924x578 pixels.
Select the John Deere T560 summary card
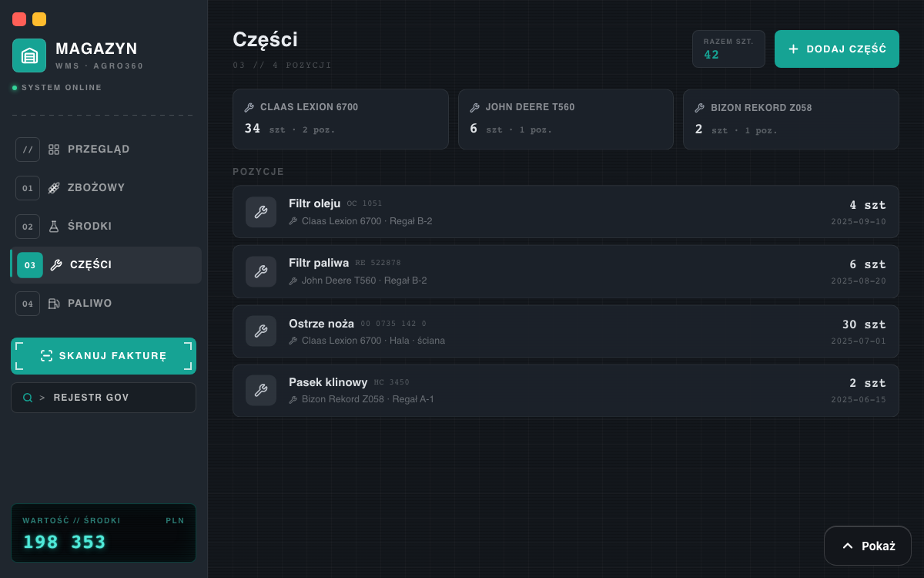566,119
